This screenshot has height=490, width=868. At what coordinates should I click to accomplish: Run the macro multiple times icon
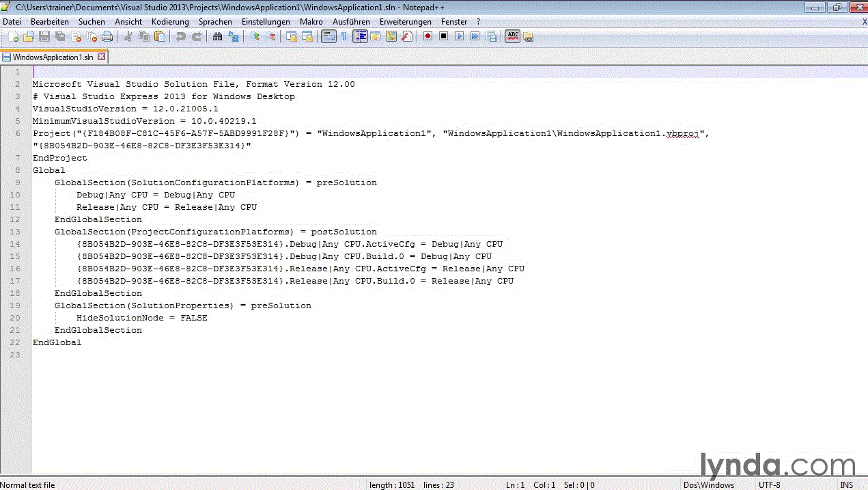click(475, 36)
